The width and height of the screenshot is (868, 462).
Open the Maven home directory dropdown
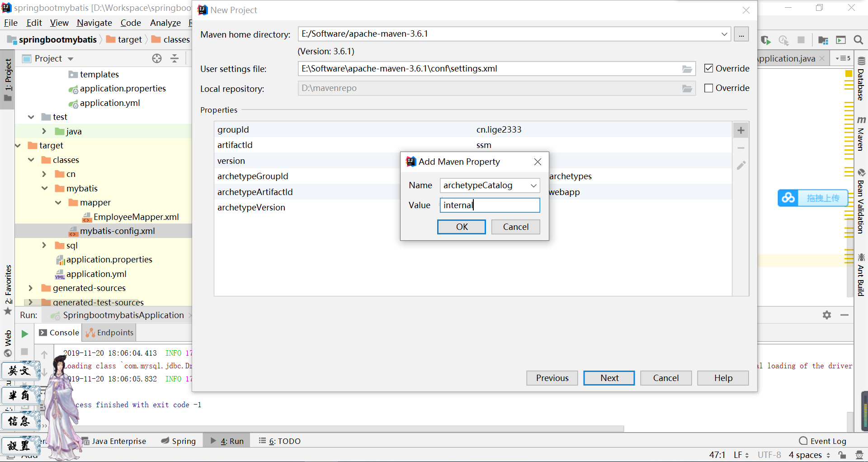pos(724,34)
